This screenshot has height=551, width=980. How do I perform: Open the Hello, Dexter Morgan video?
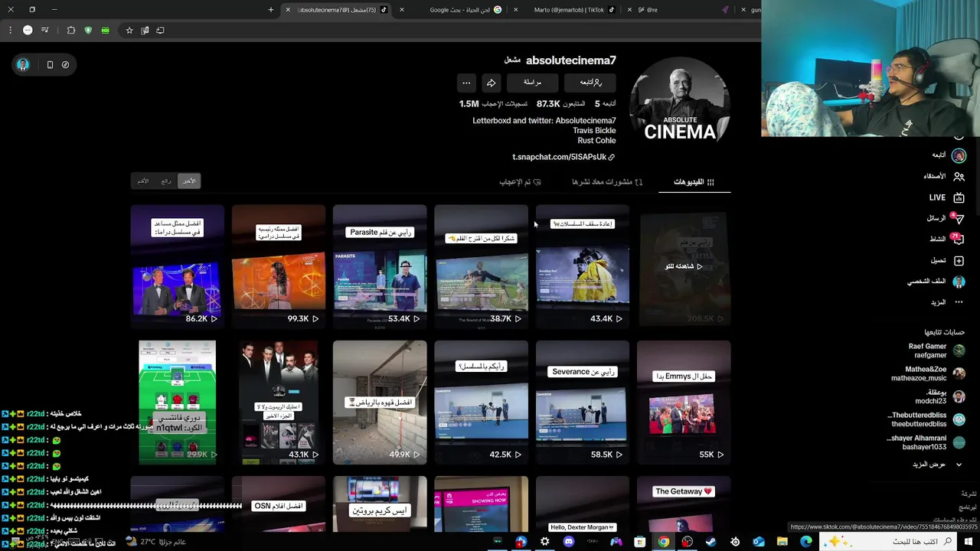[583, 504]
